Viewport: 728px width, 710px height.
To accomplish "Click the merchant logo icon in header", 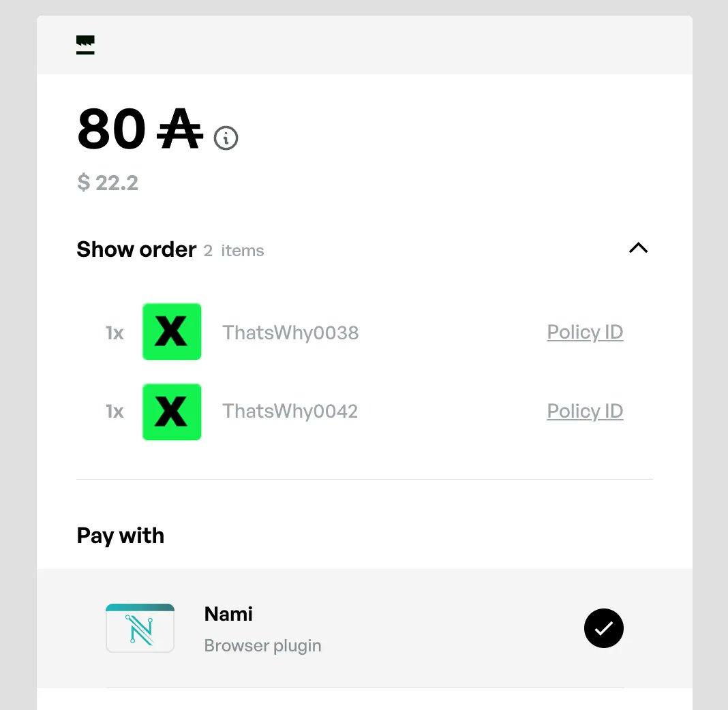I will coord(85,45).
